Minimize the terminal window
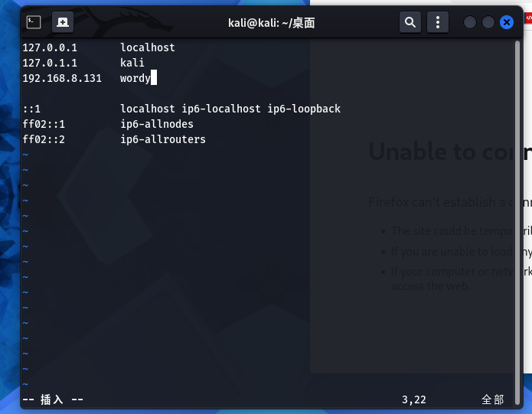 [470, 22]
